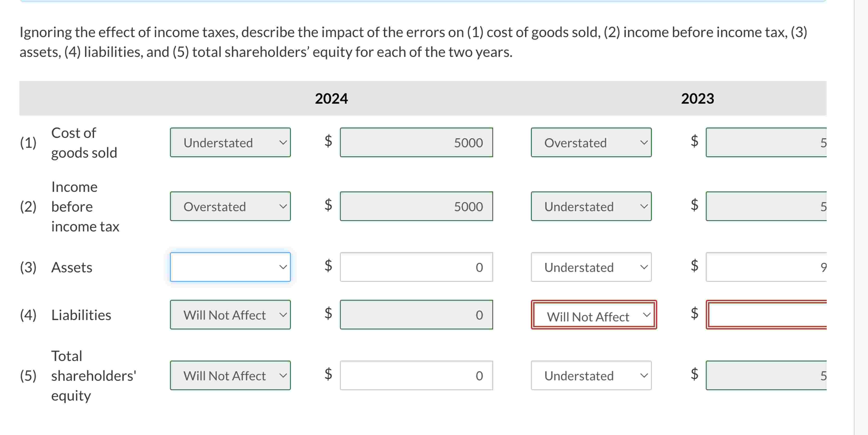This screenshot has width=868, height=435.
Task: Click 2023 Assets amount field
Action: (766, 267)
